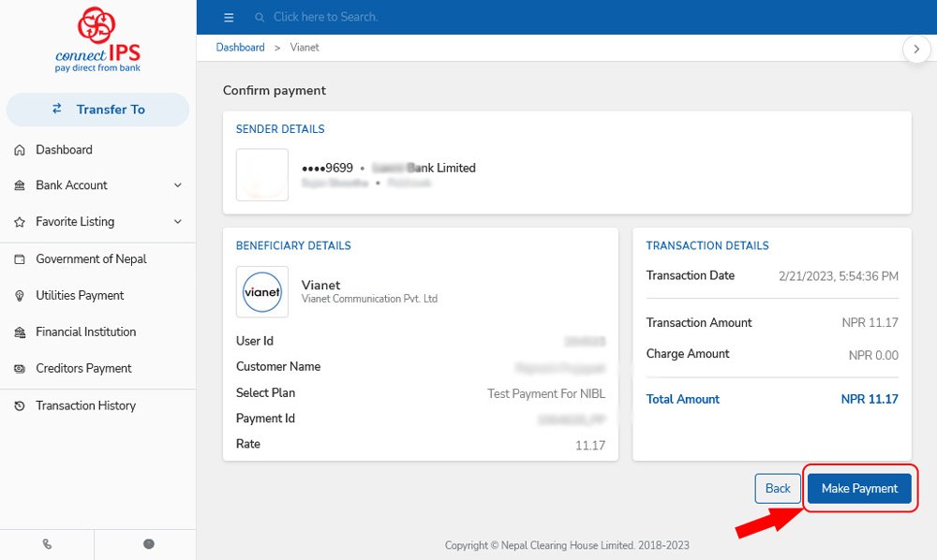Click the Financial Institution icon
The height and width of the screenshot is (560, 937).
(20, 332)
